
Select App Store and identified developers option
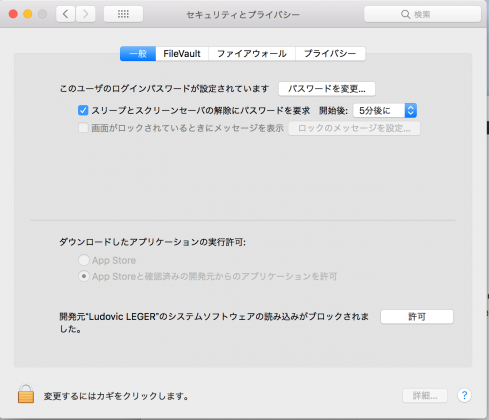click(84, 276)
